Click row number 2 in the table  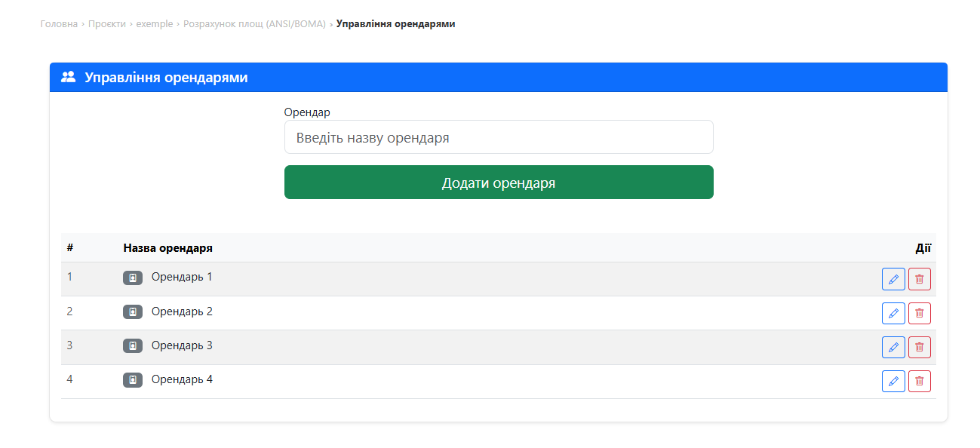[70, 311]
